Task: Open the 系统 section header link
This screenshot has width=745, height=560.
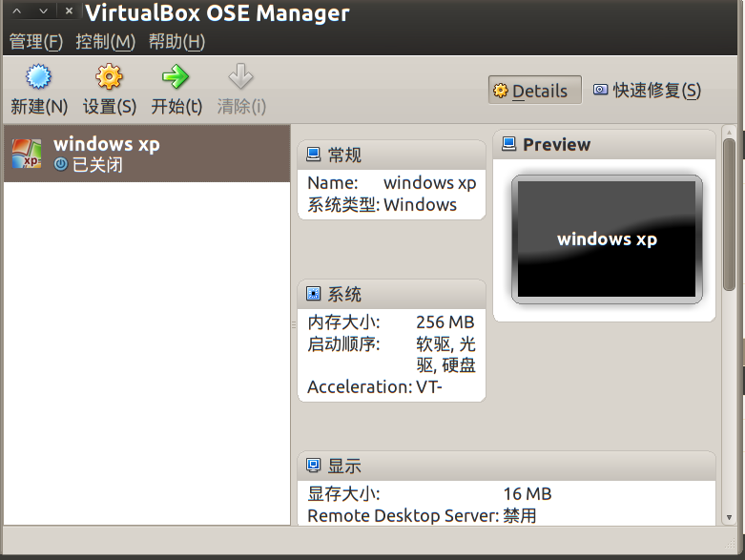Action: [x=344, y=294]
